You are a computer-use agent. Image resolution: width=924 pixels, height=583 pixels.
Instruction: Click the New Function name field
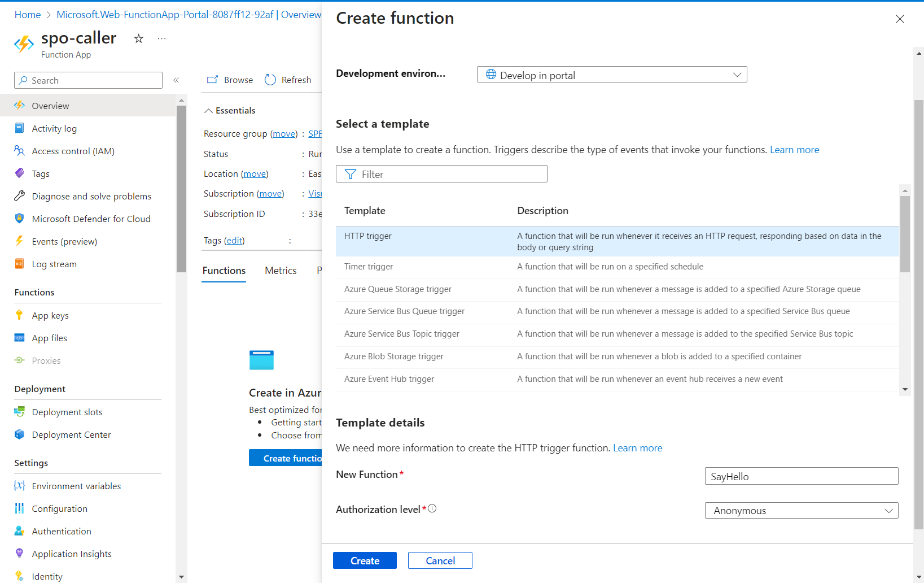(801, 476)
